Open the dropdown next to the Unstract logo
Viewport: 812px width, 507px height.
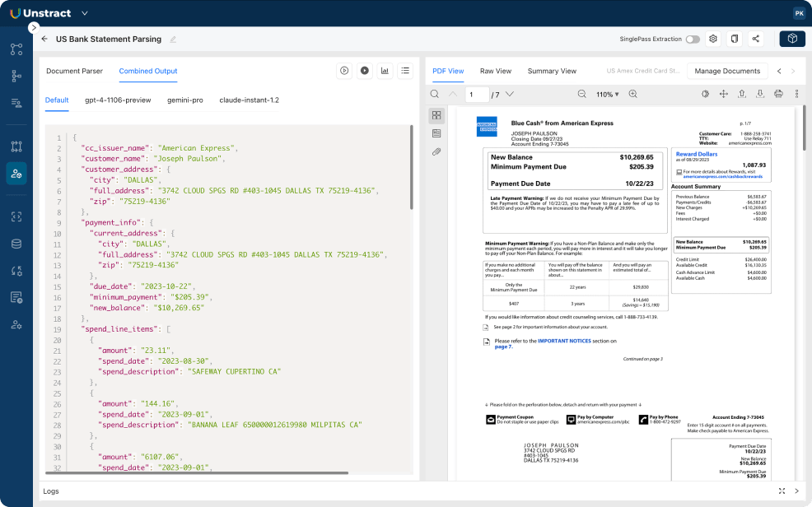pos(85,13)
